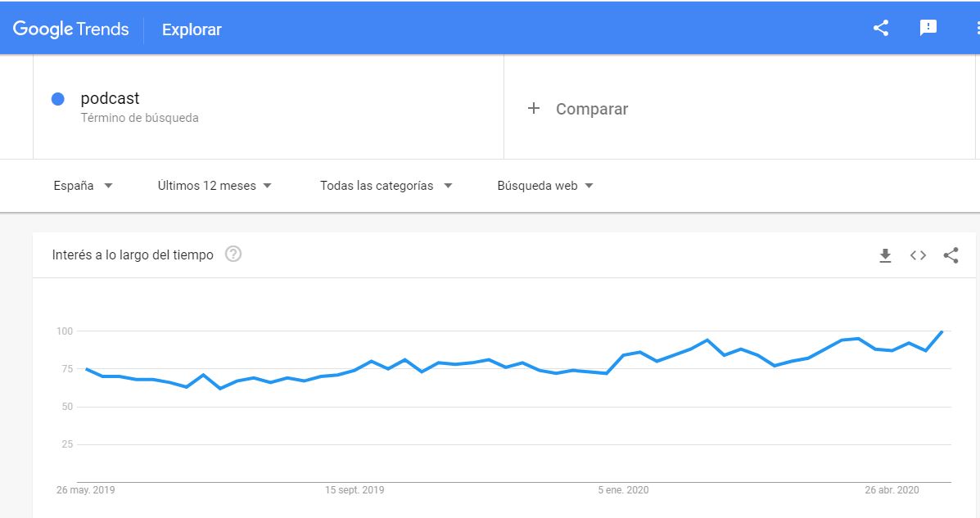The height and width of the screenshot is (518, 980).
Task: Download the interest-over-time chart as CSV
Action: pos(885,255)
